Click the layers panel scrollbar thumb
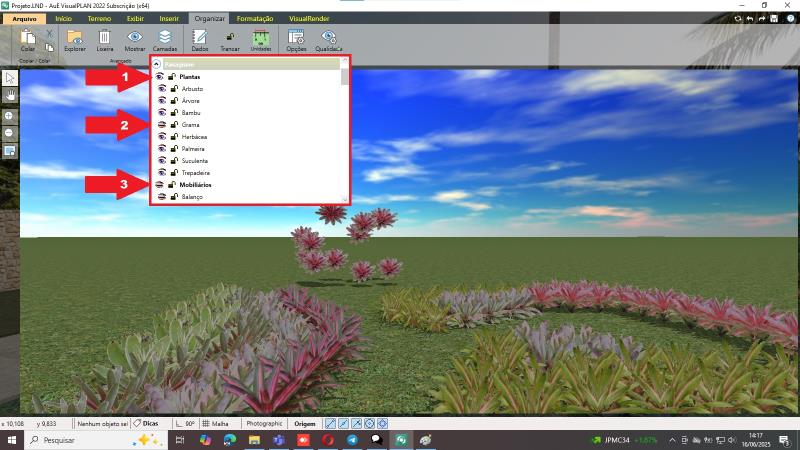This screenshot has height=450, width=800. (x=345, y=77)
